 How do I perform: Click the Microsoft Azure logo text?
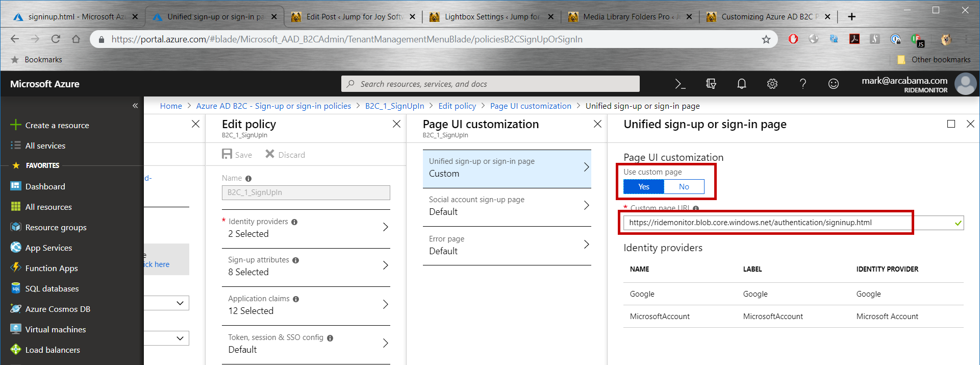[x=45, y=84]
